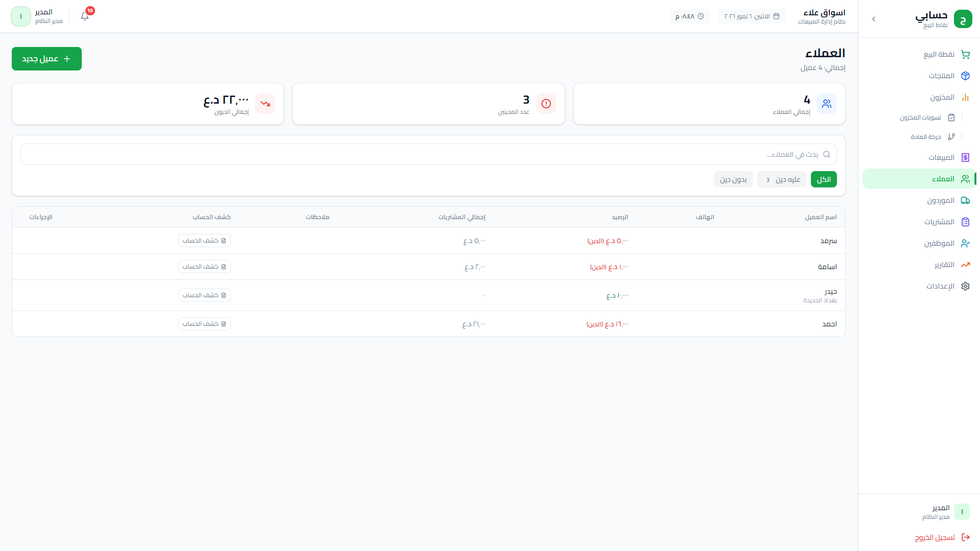980x551 pixels.
Task: Click the تسجيل الخروج logout icon
Action: pyautogui.click(x=965, y=537)
